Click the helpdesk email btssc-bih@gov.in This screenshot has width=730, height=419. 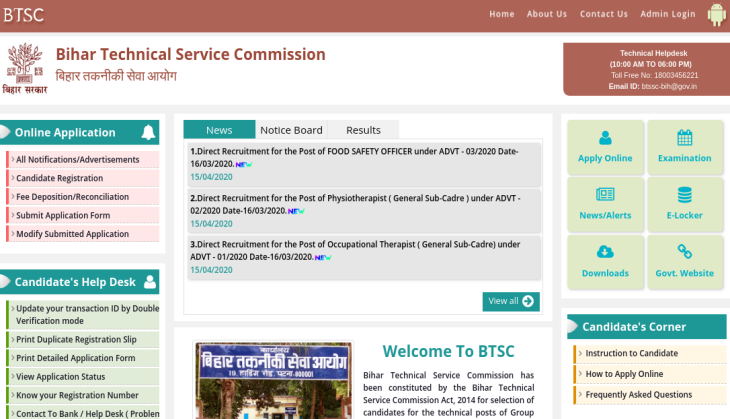point(669,86)
